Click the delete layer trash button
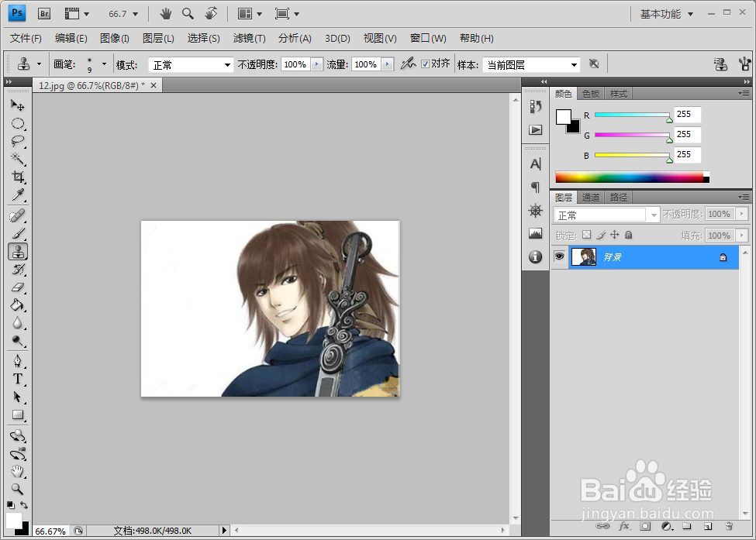The height and width of the screenshot is (540, 756). [729, 526]
